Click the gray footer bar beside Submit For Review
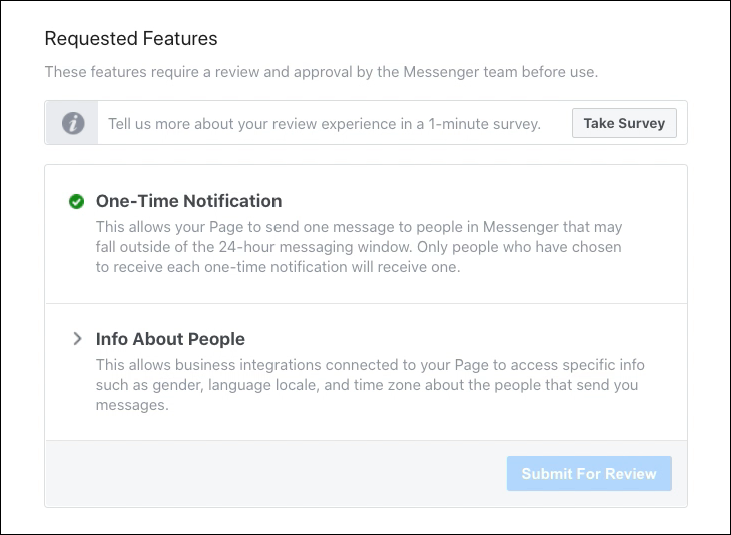 point(275,473)
